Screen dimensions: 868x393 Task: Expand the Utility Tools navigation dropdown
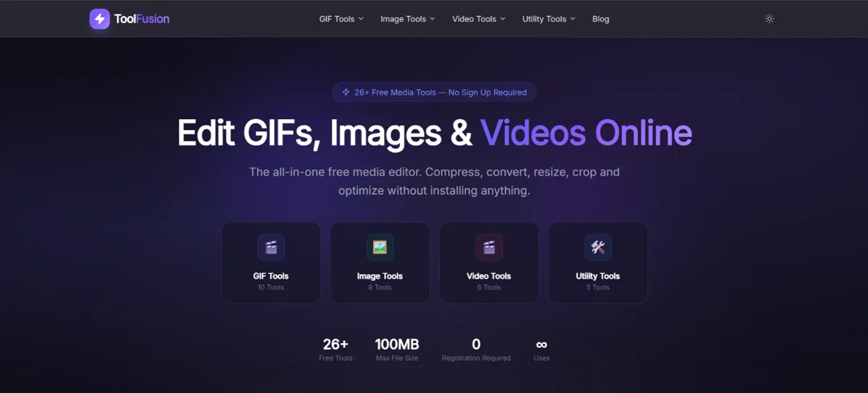pos(549,19)
